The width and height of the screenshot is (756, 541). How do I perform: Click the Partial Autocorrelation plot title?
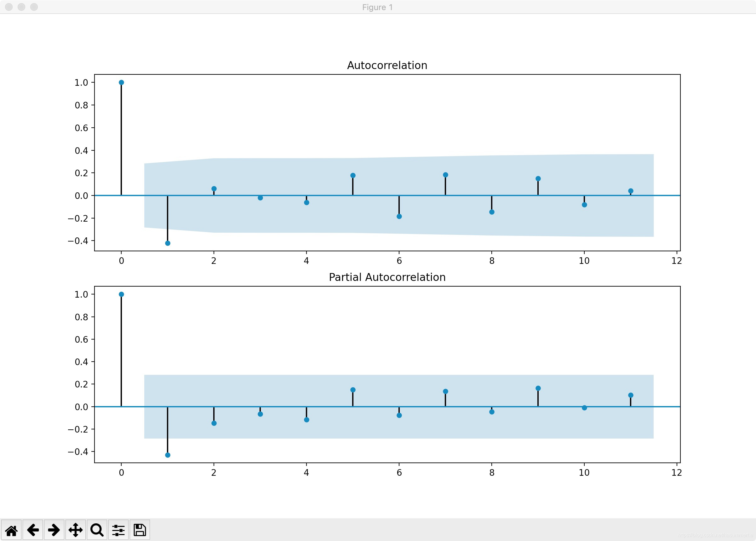point(387,277)
